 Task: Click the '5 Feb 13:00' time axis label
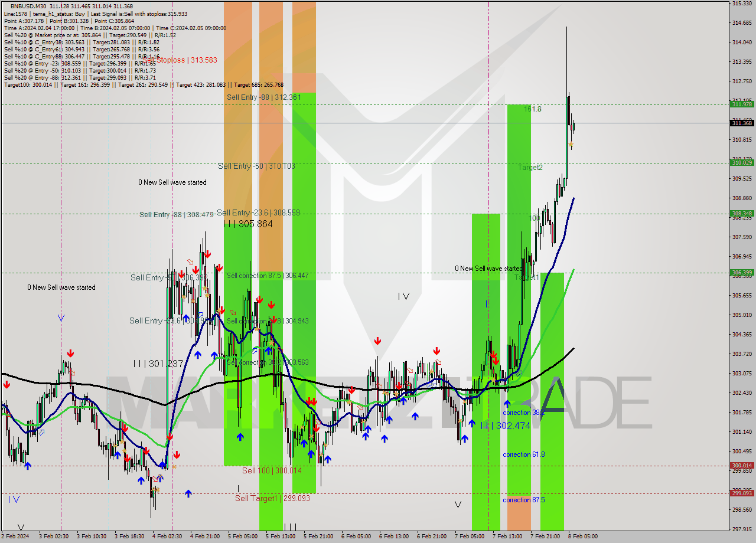[x=281, y=537]
